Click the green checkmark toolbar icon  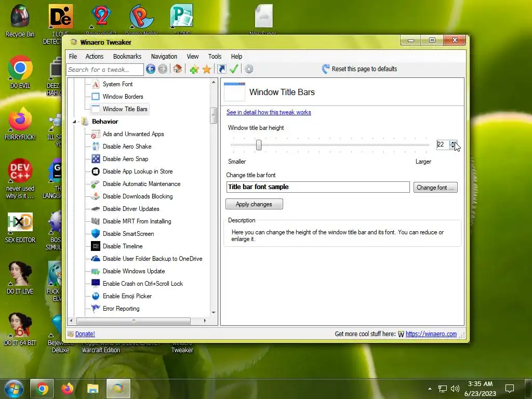click(234, 69)
